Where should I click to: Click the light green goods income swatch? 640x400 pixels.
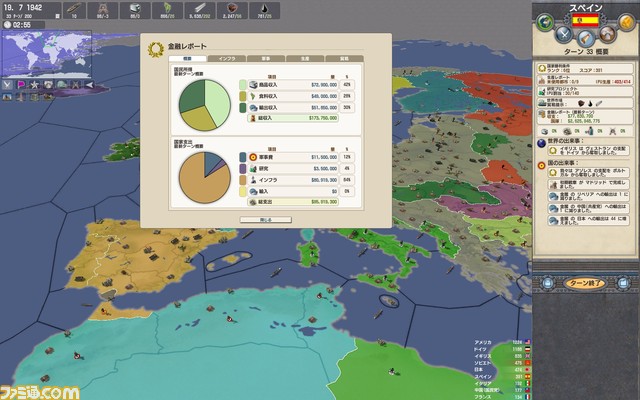point(243,85)
